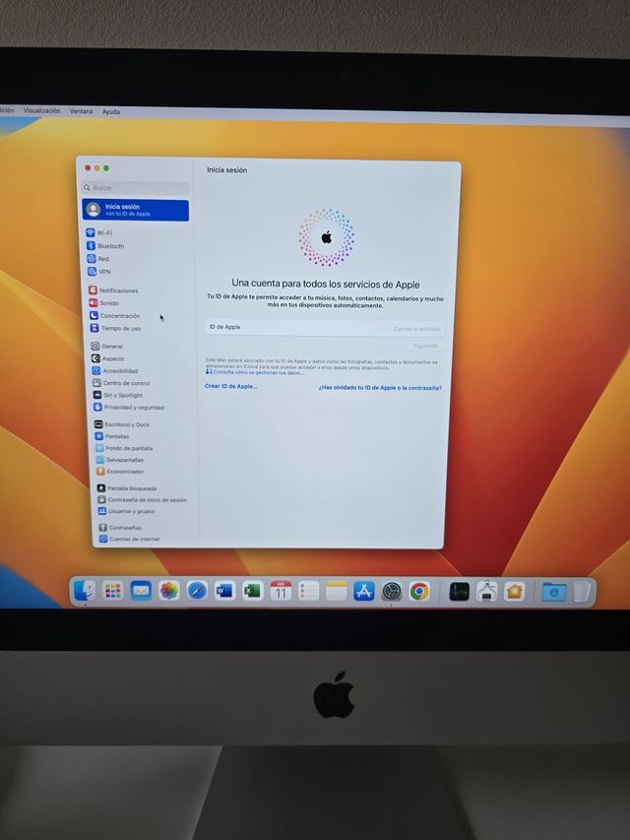This screenshot has height=840, width=630.
Task: Click the Crear ID de Apple link
Action: pyautogui.click(x=231, y=386)
